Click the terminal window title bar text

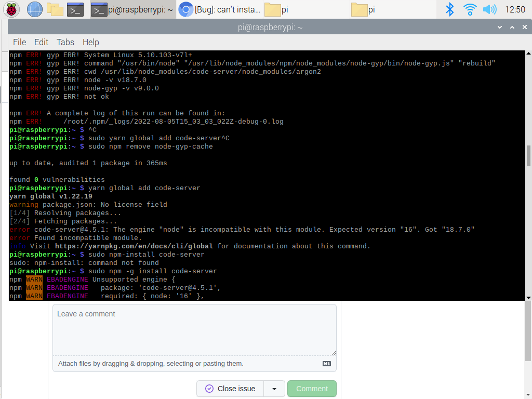click(270, 27)
